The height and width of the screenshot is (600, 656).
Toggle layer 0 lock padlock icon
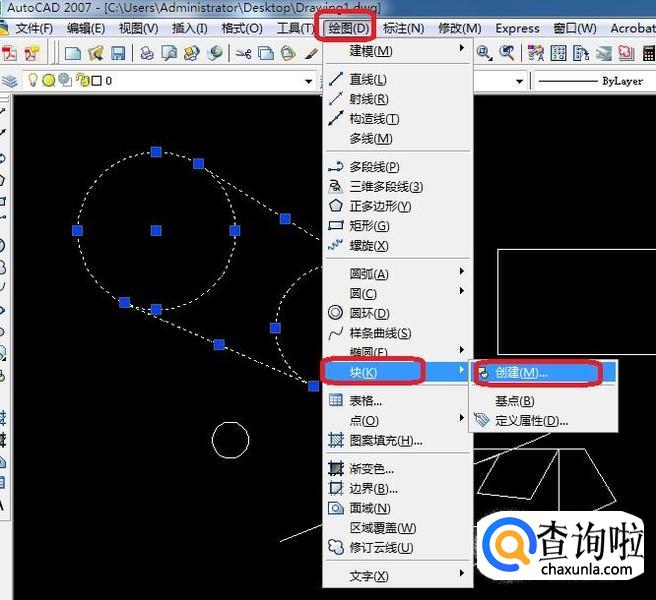coord(82,80)
